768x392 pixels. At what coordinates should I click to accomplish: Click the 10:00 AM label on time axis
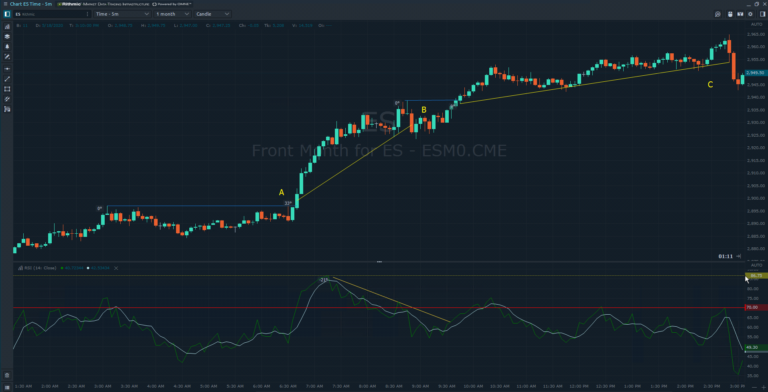(x=473, y=386)
